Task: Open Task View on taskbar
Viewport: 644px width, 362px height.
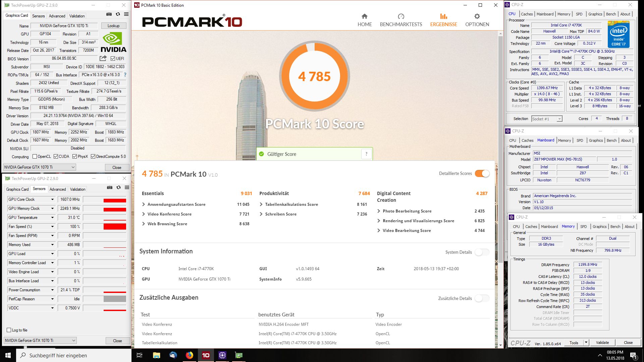Action: [x=140, y=355]
